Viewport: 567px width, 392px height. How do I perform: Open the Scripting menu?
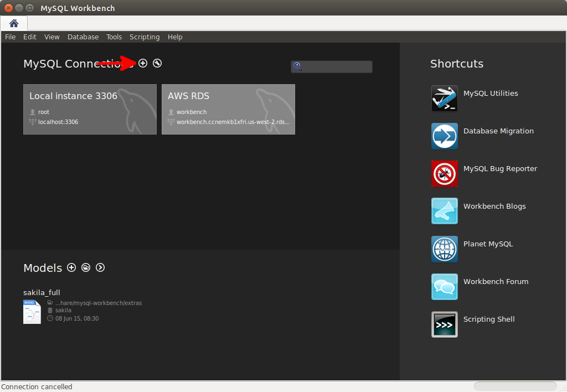click(x=145, y=37)
